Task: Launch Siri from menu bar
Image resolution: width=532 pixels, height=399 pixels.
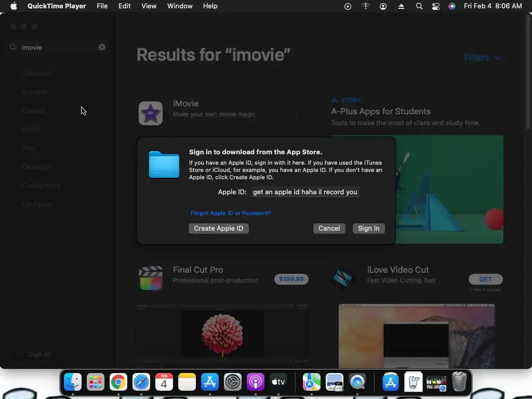Action: click(452, 6)
